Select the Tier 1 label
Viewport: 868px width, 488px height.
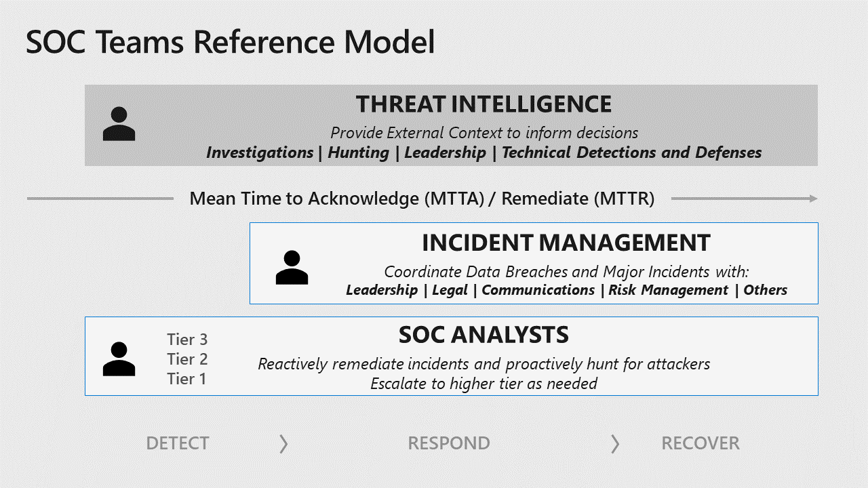(x=187, y=379)
